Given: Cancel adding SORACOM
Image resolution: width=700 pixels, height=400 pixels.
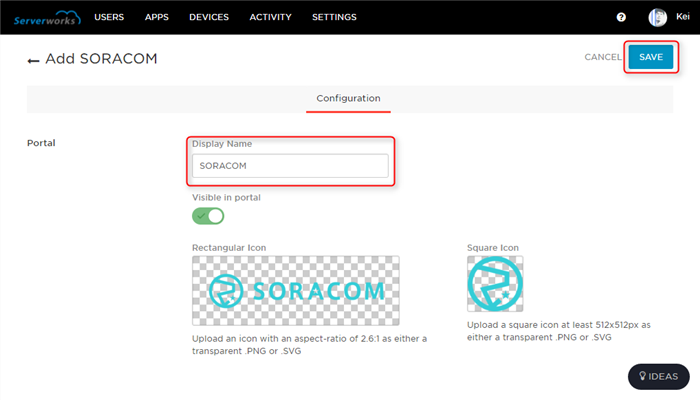Looking at the screenshot, I should tap(603, 57).
